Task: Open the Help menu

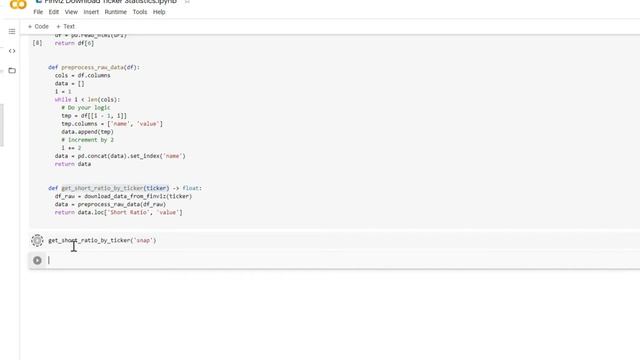Action: [x=159, y=12]
